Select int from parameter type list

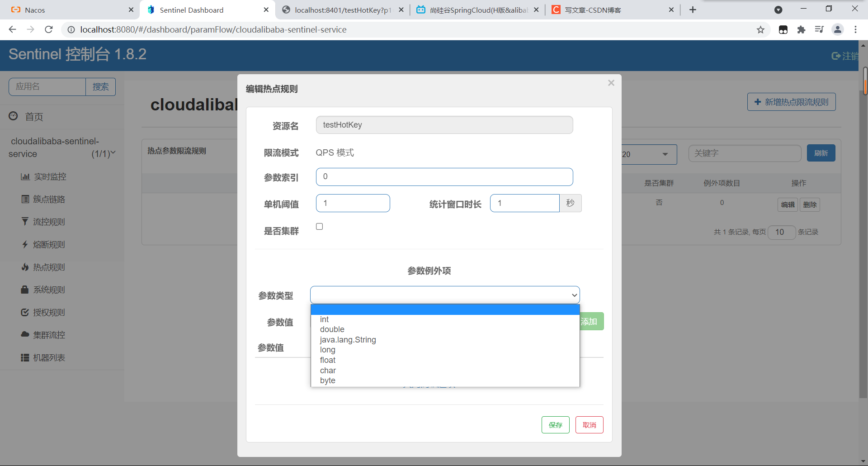(x=445, y=319)
